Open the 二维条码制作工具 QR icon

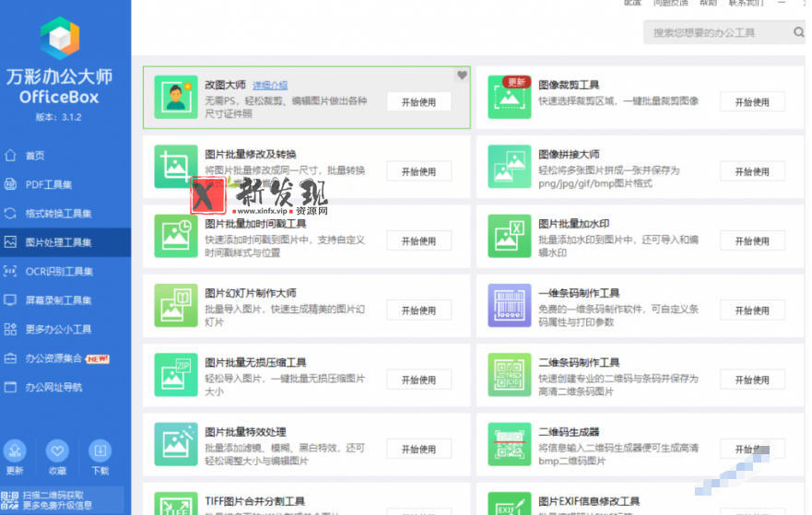509,375
